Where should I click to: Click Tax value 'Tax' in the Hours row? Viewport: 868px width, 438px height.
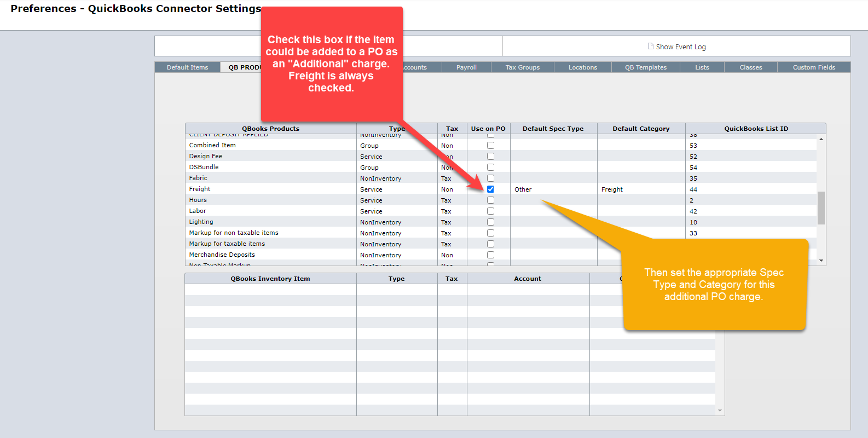446,200
